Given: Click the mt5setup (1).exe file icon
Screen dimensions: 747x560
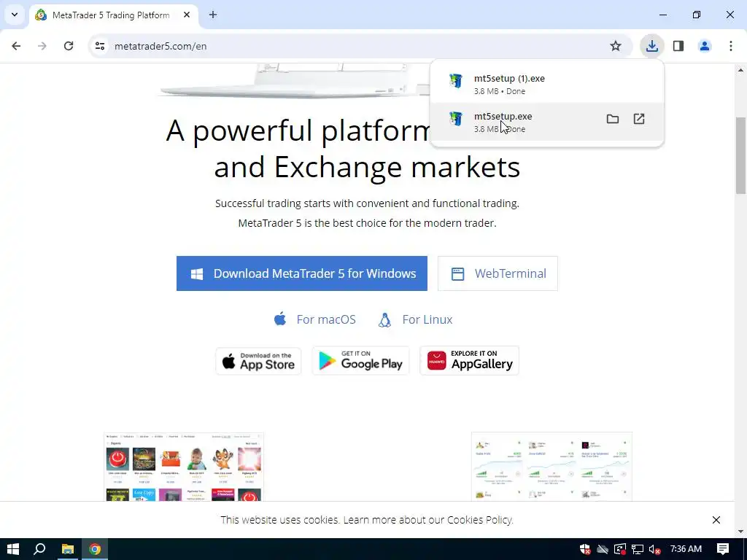Looking at the screenshot, I should tap(456, 81).
